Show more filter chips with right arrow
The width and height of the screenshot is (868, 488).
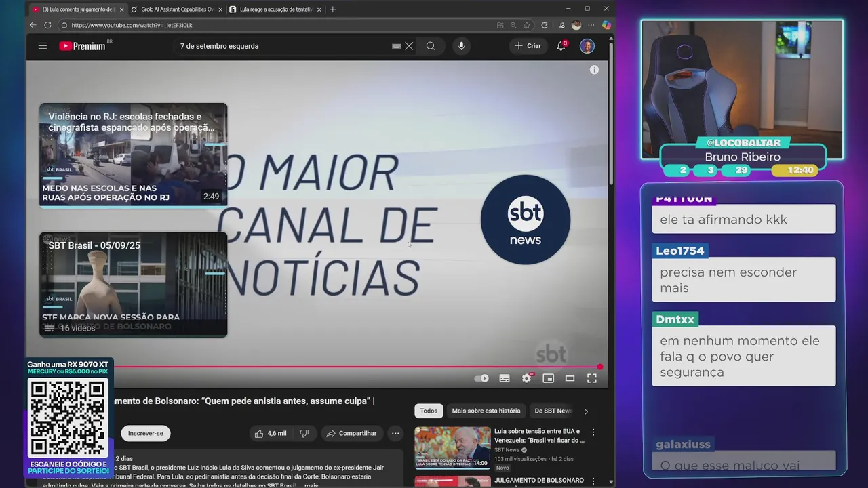[586, 411]
